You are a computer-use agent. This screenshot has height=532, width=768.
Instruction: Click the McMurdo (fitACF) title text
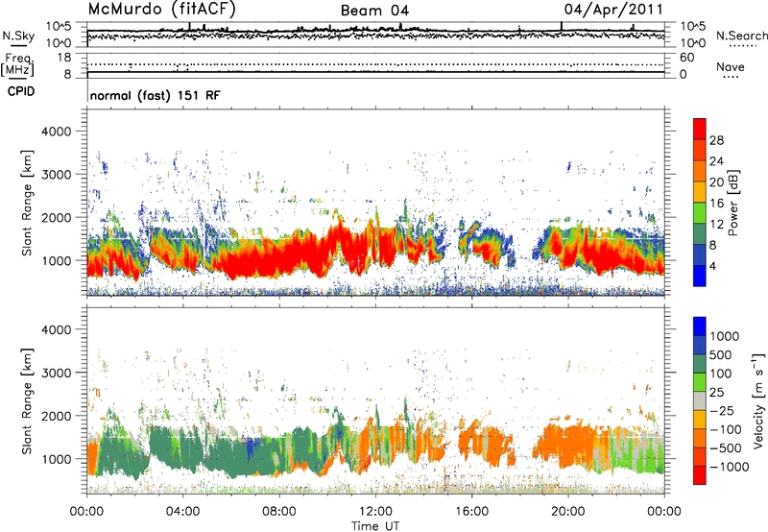pos(161,10)
